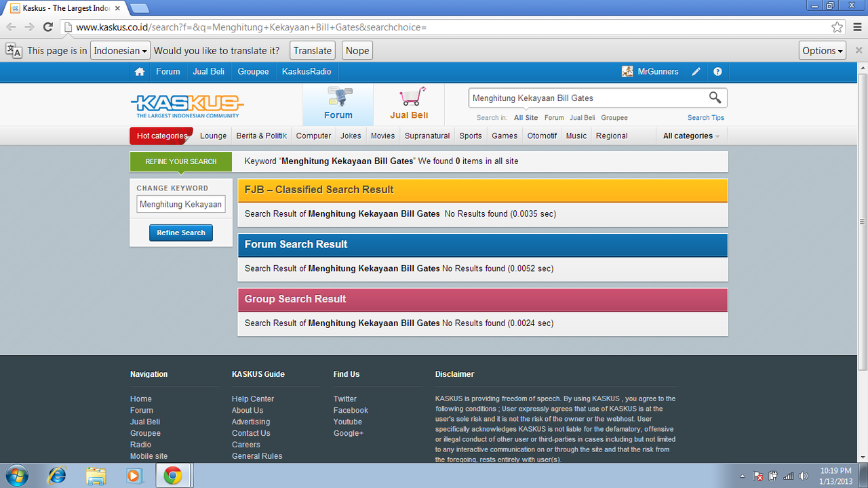Click the page vertical scrollbar
Image resolution: width=868 pixels, height=488 pixels.
(863, 222)
